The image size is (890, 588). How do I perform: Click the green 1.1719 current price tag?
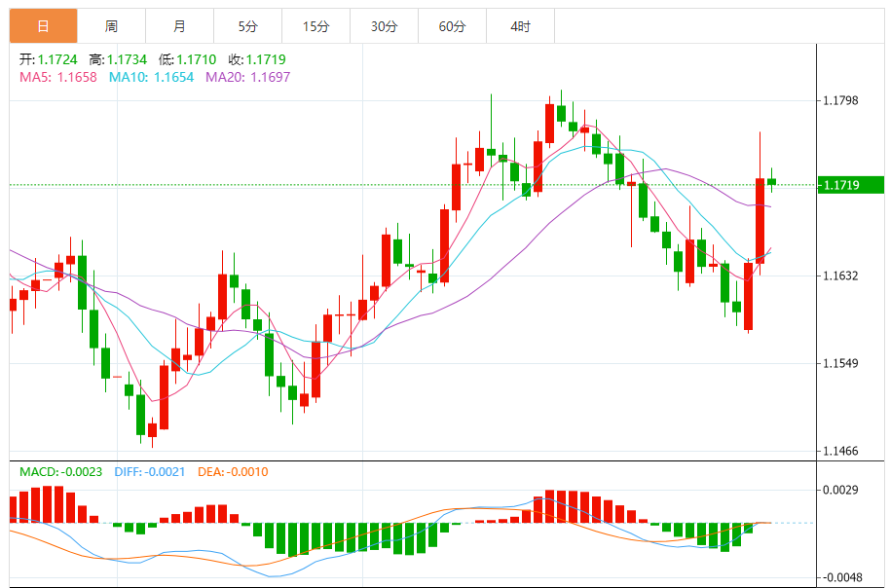[x=850, y=185]
